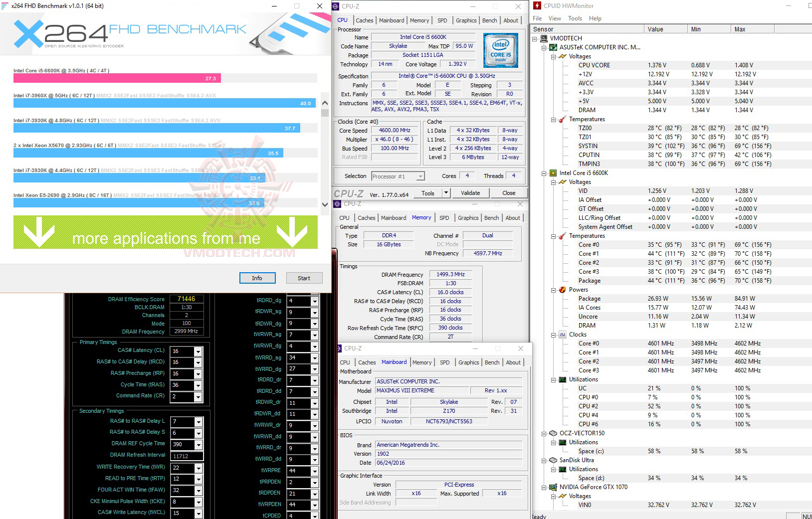Switch to Caches tab in the top CPU-Z window

coord(364,20)
